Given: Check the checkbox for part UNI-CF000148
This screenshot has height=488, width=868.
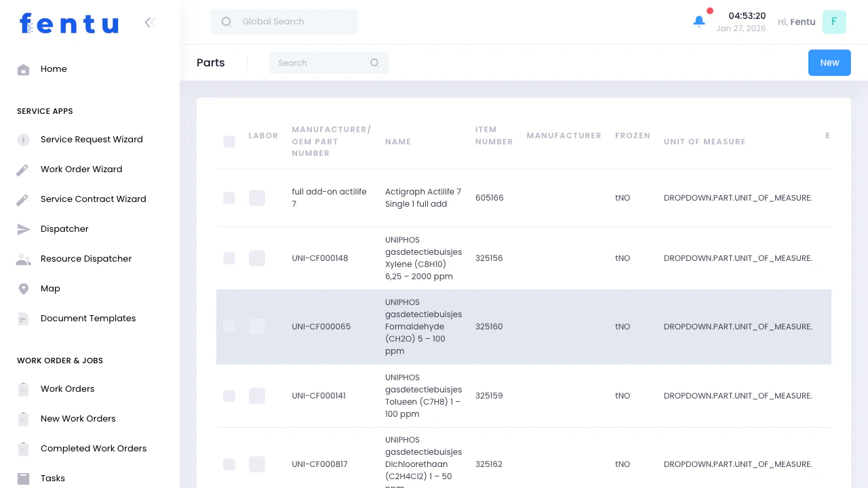Looking at the screenshot, I should [x=229, y=258].
